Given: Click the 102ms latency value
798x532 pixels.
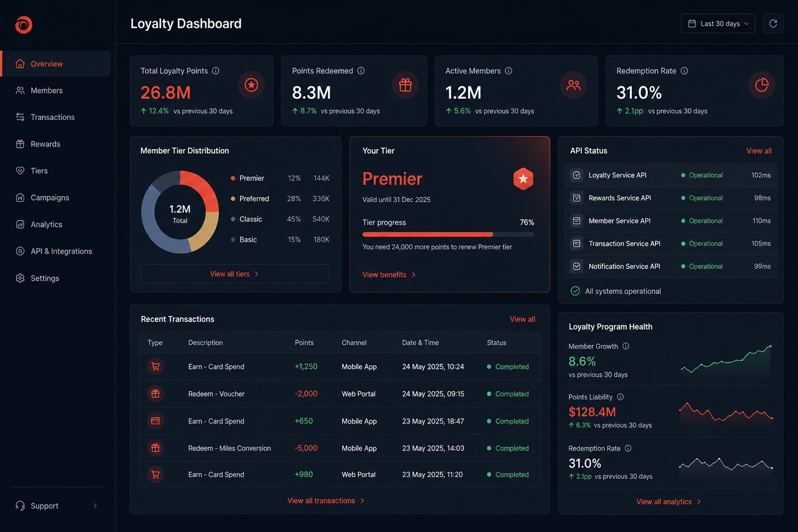Looking at the screenshot, I should click(761, 176).
